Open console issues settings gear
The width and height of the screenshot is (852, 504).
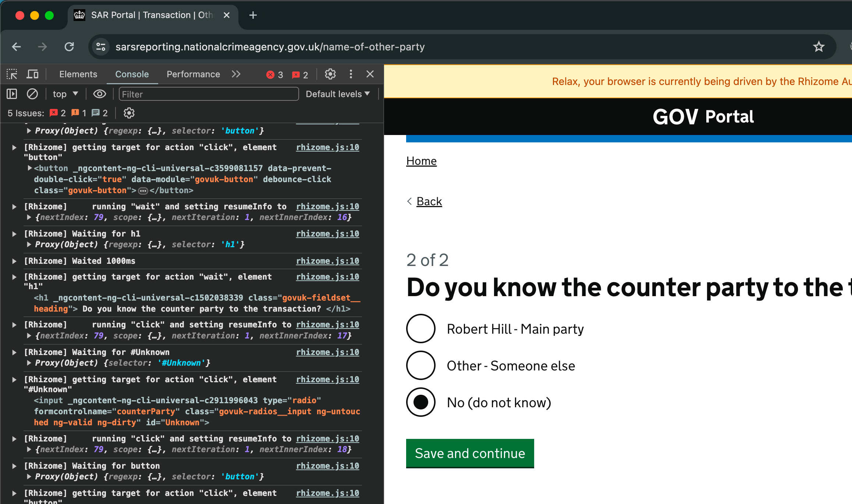(129, 113)
